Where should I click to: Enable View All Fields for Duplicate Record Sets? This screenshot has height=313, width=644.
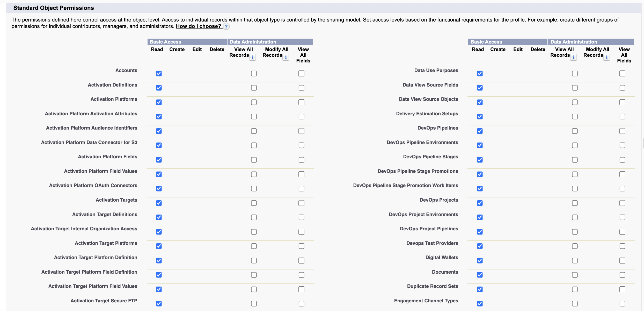pos(623,289)
